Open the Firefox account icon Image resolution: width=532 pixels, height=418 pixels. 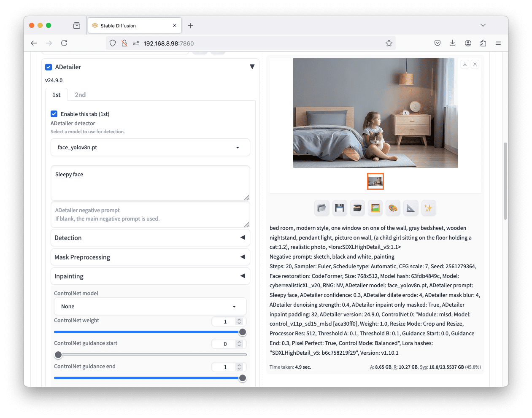[x=468, y=43]
